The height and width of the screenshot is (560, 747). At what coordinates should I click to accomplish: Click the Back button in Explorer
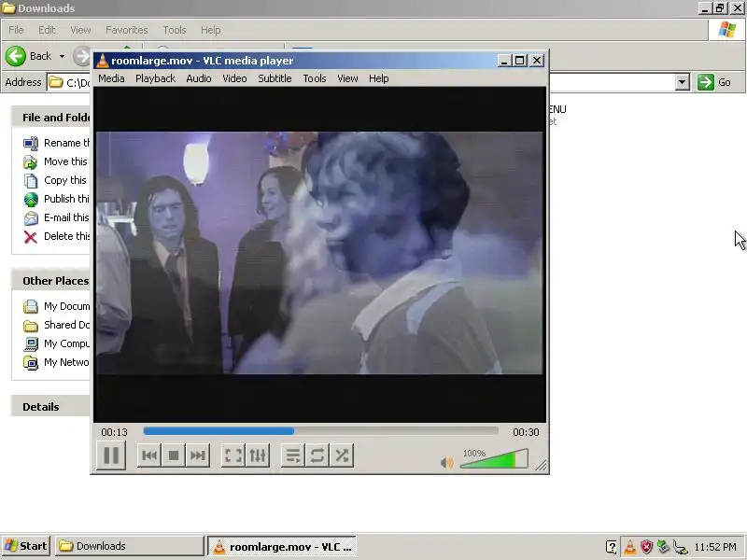click(29, 56)
